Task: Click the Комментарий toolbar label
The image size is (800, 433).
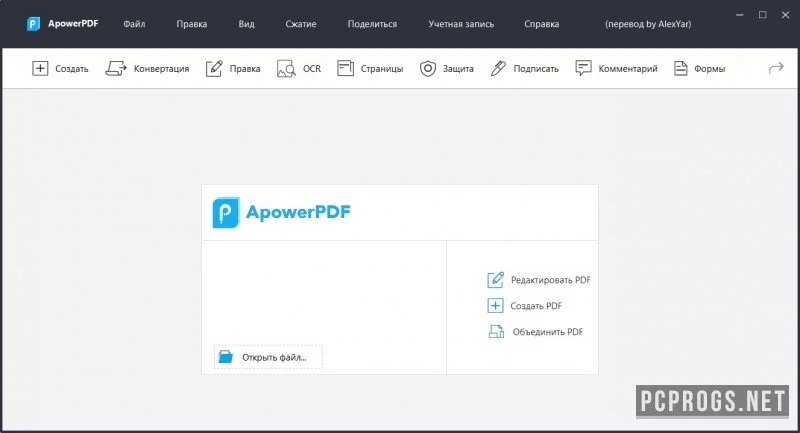Action: tap(628, 69)
